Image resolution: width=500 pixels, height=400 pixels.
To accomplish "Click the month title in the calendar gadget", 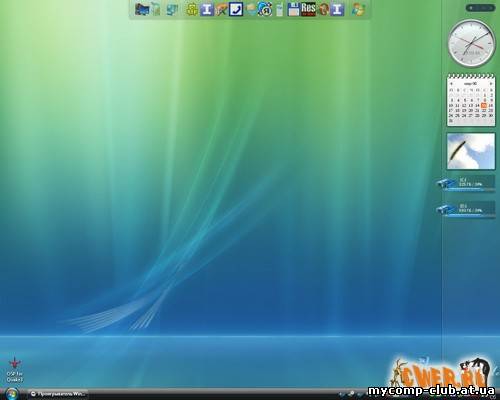I will click(471, 84).
